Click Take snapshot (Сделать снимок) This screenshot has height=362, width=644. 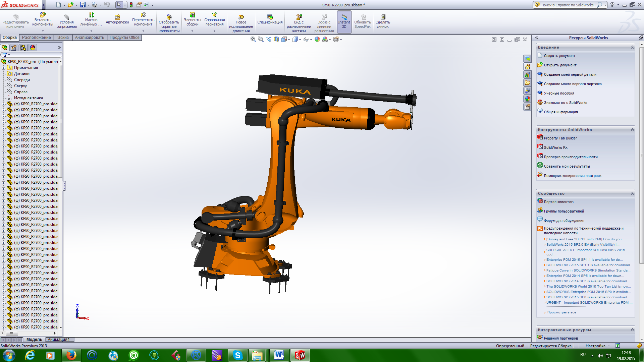[383, 21]
